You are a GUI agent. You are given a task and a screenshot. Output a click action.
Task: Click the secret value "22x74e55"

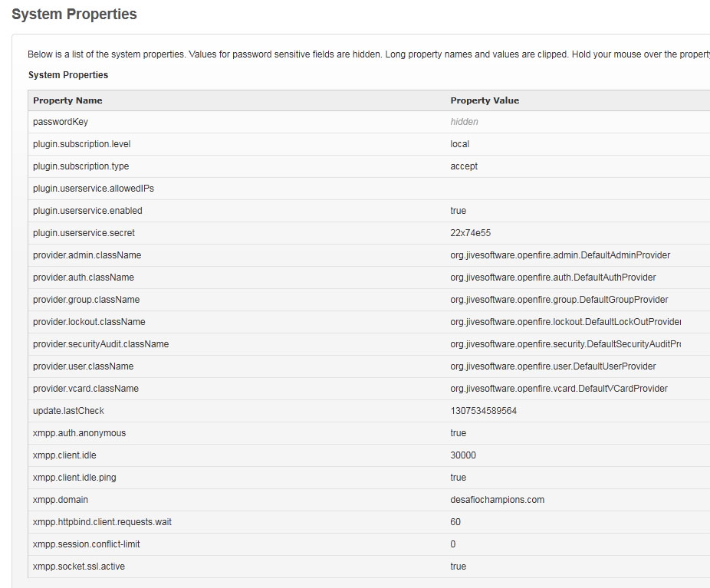pos(471,232)
